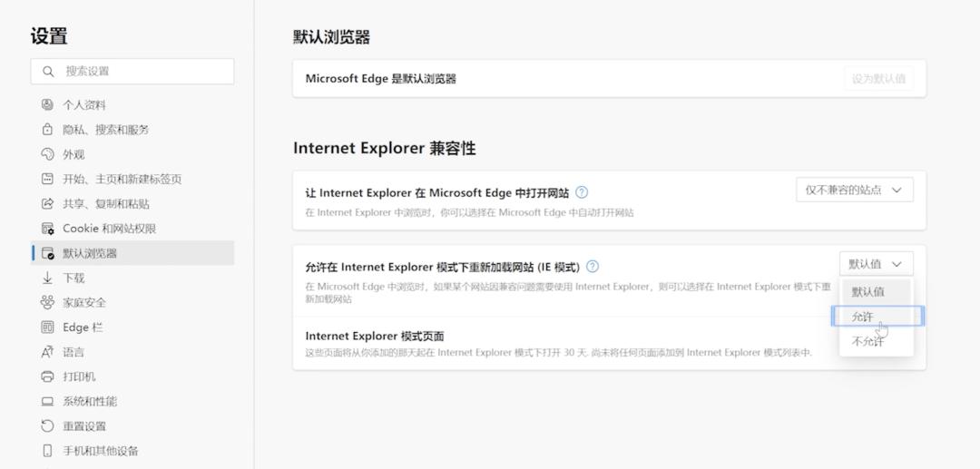
Task: Click the 个人资料 profile icon
Action: pyautogui.click(x=47, y=104)
